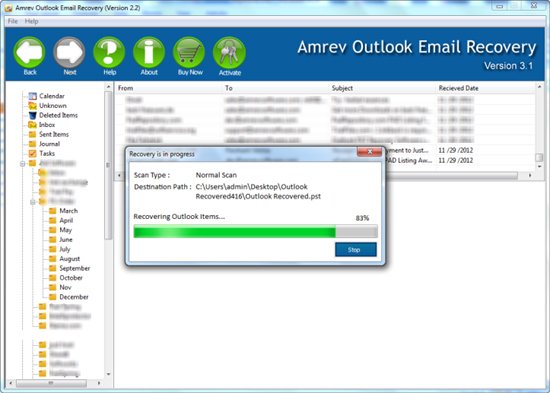Click the green recovery progress bar
The image size is (550, 393).
tap(255, 232)
